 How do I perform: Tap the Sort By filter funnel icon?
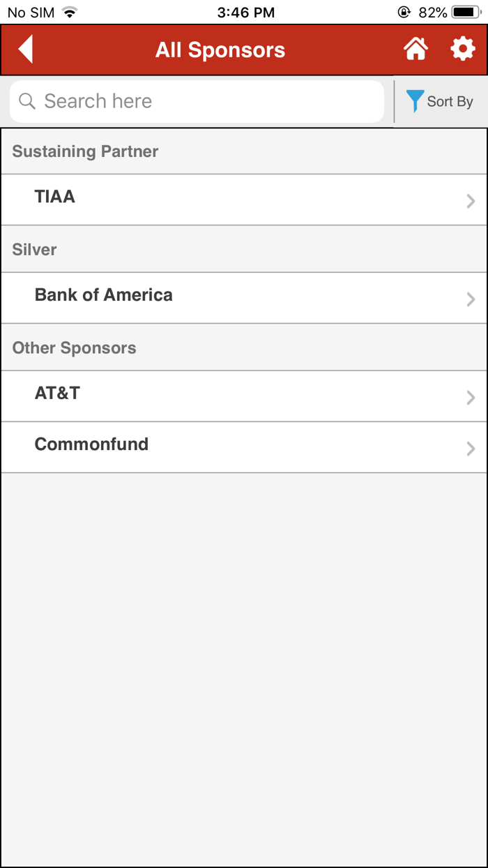[x=415, y=101]
